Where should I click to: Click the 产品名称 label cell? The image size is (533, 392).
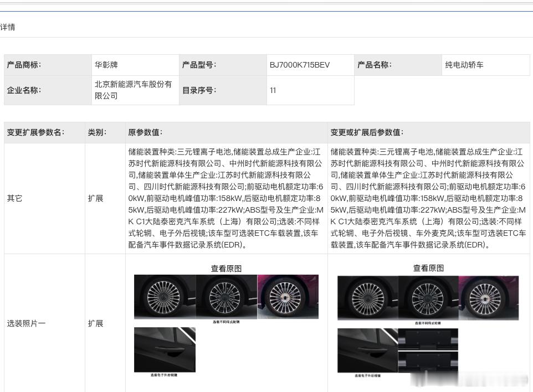398,65
